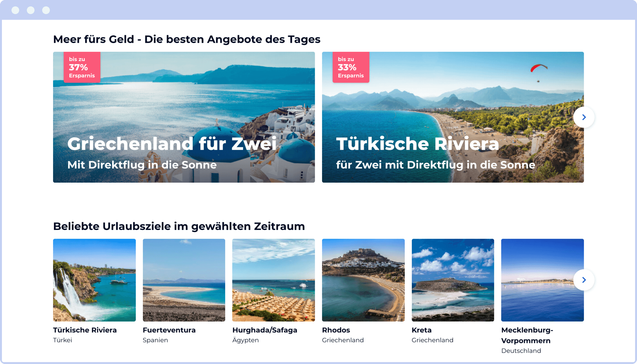Click the next arrow on the destinations carousel
Screen dimensions: 637x364
tap(584, 280)
